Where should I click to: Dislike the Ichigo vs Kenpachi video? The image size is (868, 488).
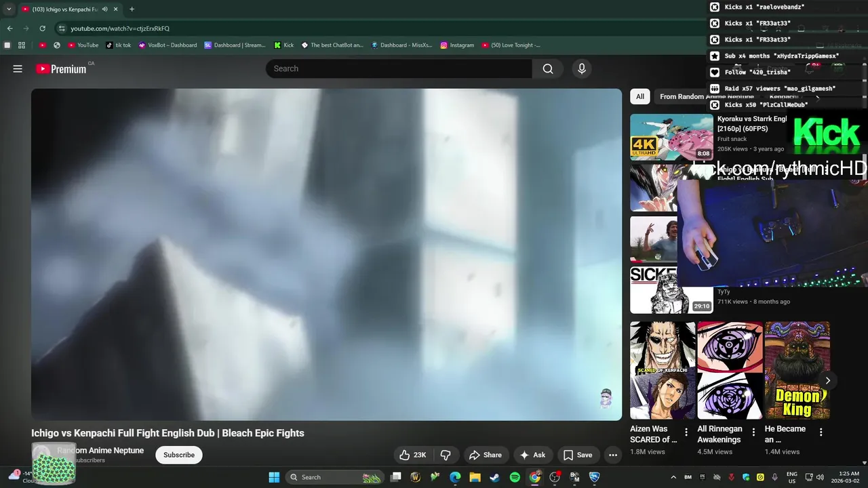pos(446,455)
